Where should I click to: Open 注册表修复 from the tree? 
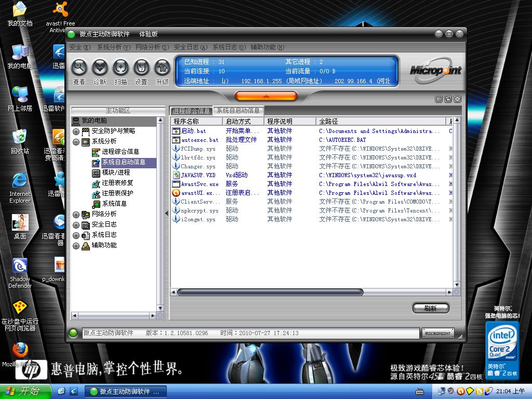click(x=117, y=183)
